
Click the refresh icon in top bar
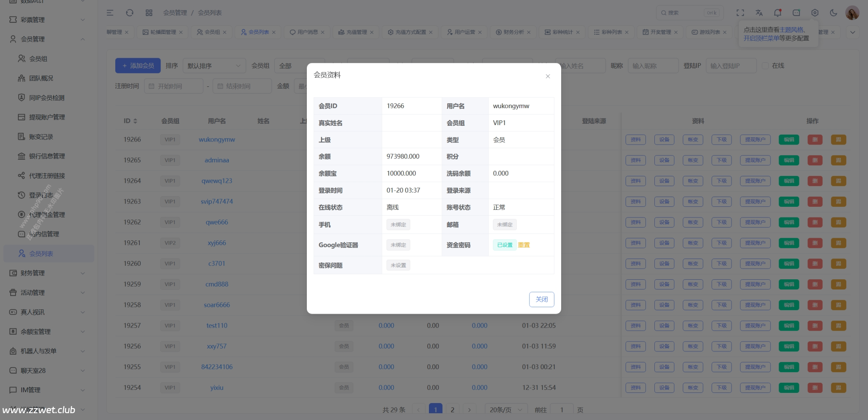pos(130,13)
